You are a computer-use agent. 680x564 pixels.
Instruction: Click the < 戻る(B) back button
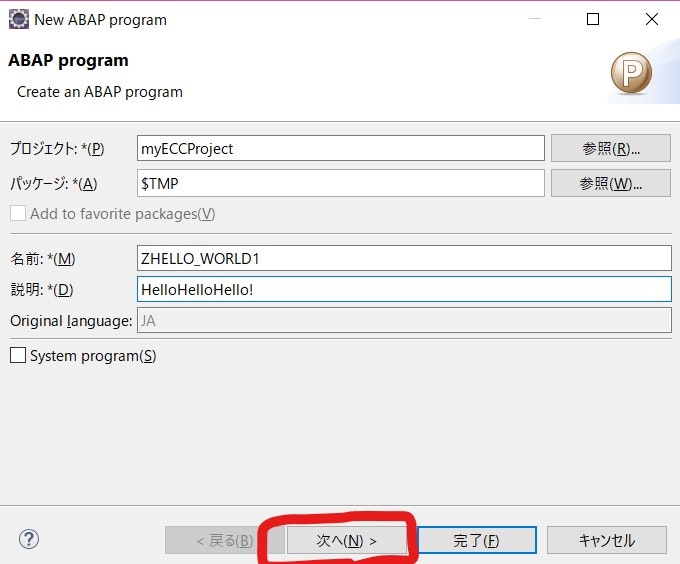click(225, 540)
